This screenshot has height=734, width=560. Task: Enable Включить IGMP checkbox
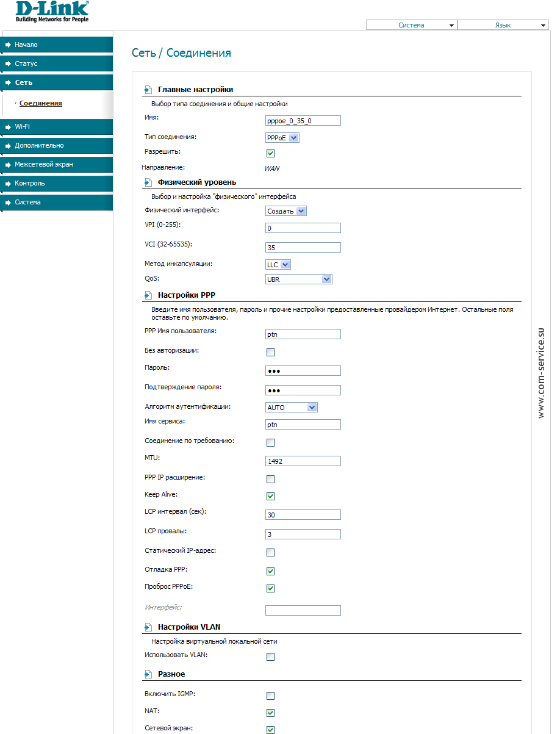click(x=270, y=696)
